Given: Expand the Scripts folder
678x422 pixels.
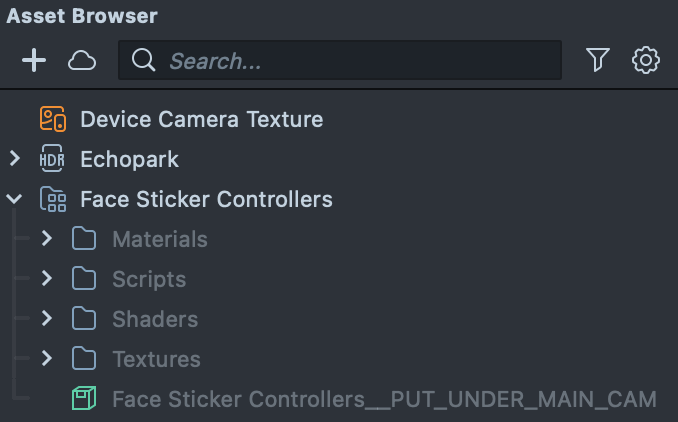Looking at the screenshot, I should point(47,279).
